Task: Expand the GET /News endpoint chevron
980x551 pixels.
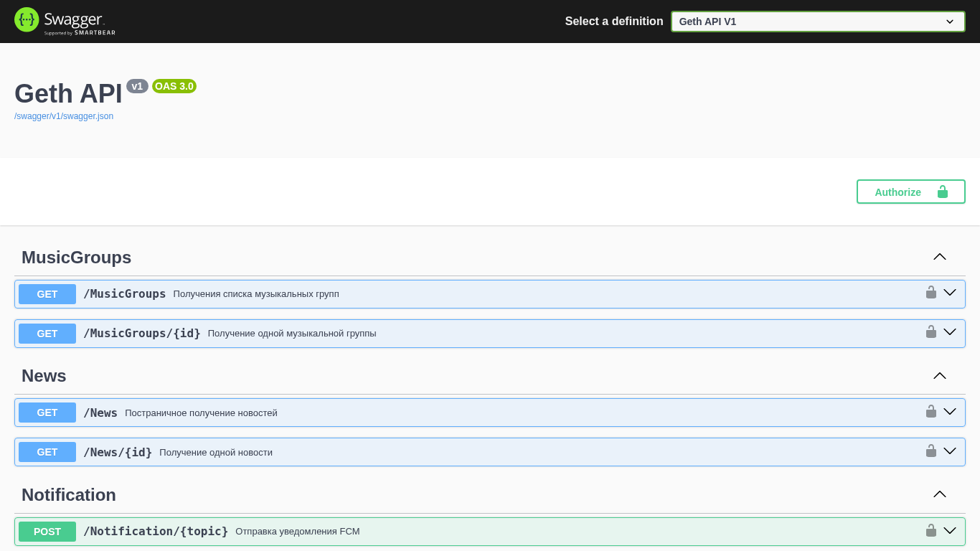Action: (950, 412)
